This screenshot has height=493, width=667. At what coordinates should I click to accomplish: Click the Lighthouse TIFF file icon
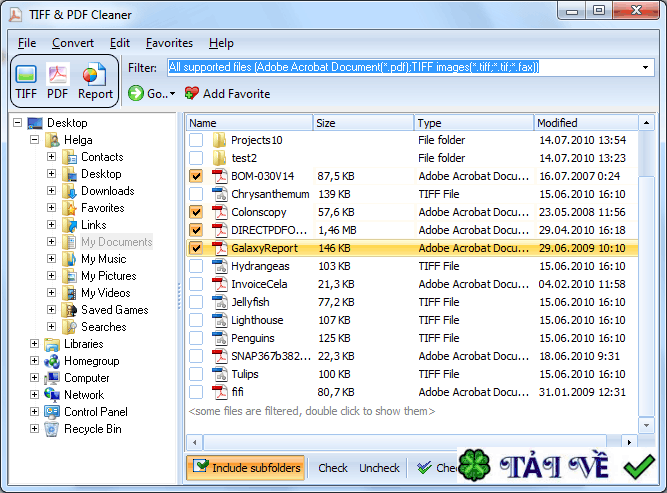coord(219,320)
